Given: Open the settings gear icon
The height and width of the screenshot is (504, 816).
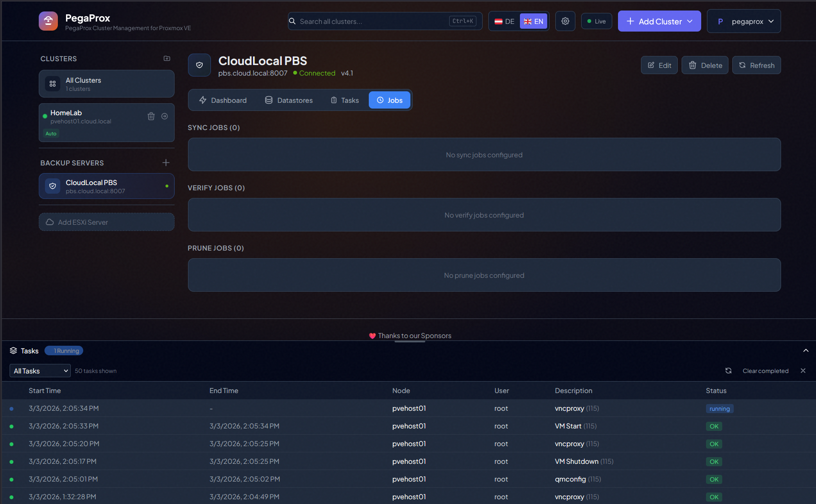Looking at the screenshot, I should (x=565, y=21).
